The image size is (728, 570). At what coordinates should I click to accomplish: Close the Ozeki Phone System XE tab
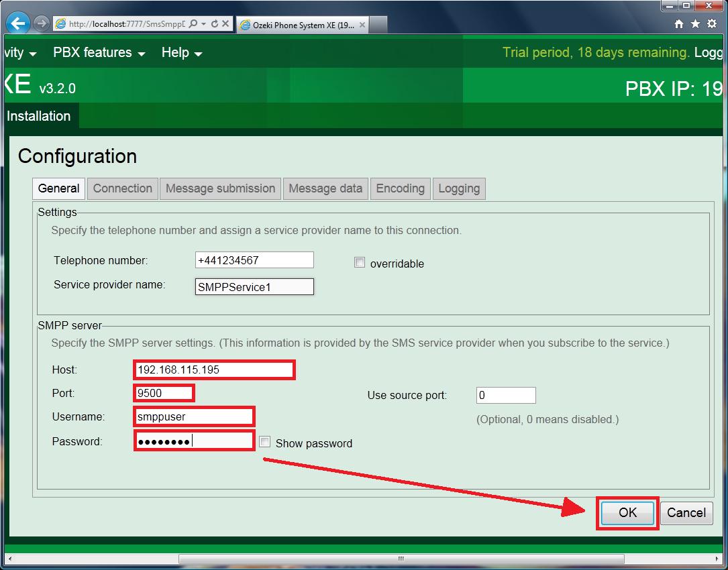pos(362,25)
